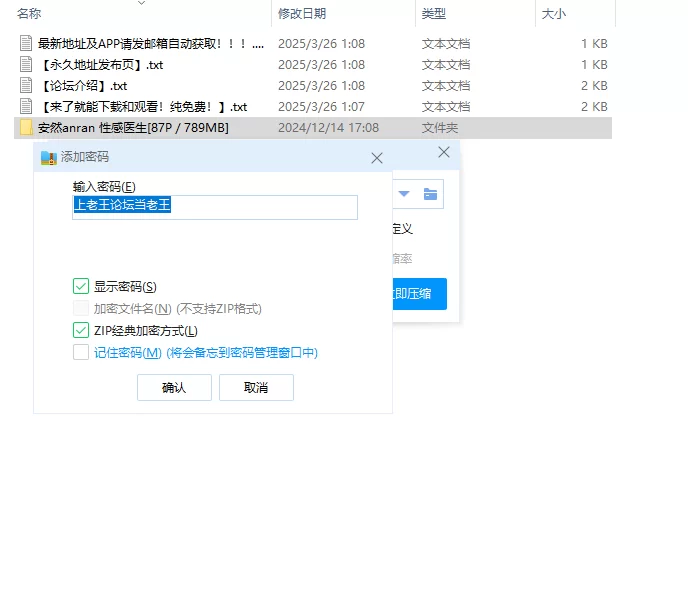Click the 类型 column header
This screenshot has height=615, width=688.
tap(434, 14)
